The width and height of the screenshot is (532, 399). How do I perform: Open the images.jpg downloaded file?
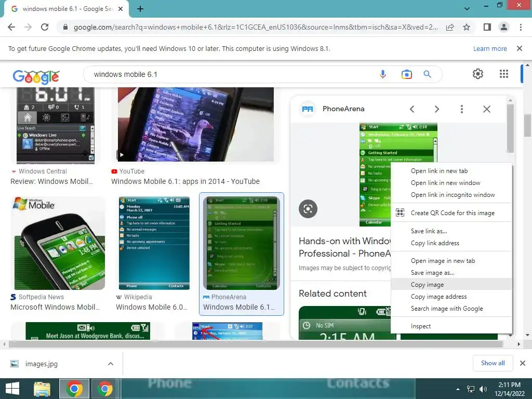[41, 364]
